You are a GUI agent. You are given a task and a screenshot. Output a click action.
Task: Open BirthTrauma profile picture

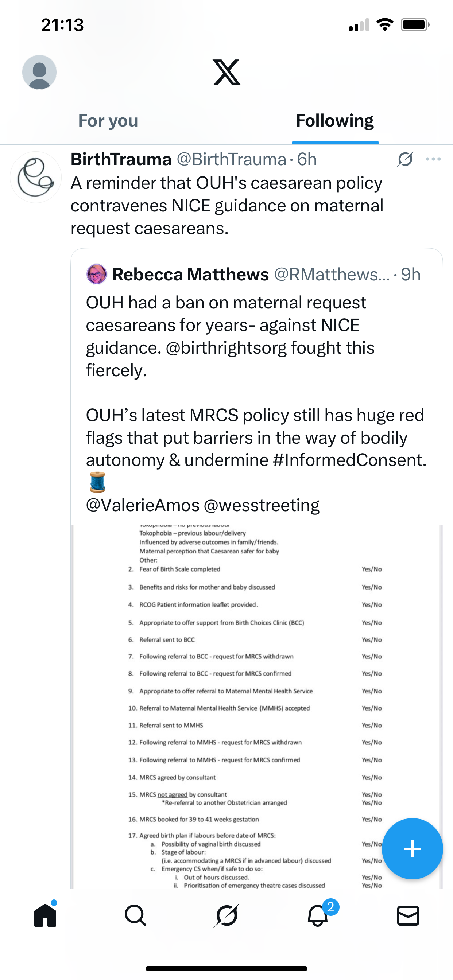pyautogui.click(x=36, y=177)
